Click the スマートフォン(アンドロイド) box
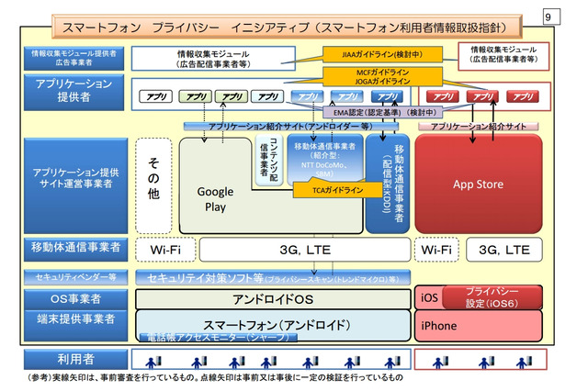Screen dimensions: 588x391 [273, 324]
